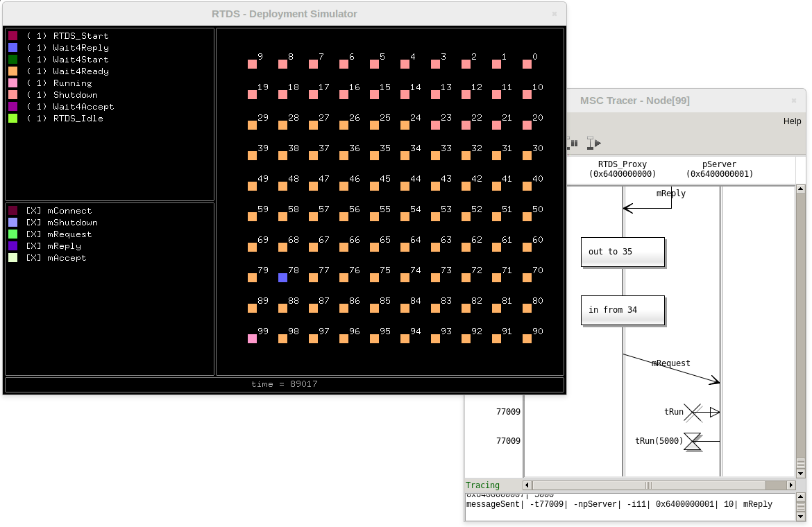This screenshot has height=527, width=812.
Task: Click the tRun(5000) hourglass timer symbol
Action: click(693, 441)
